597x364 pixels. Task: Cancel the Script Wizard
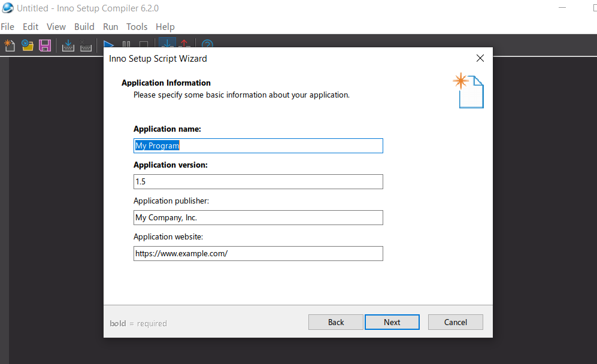click(455, 322)
